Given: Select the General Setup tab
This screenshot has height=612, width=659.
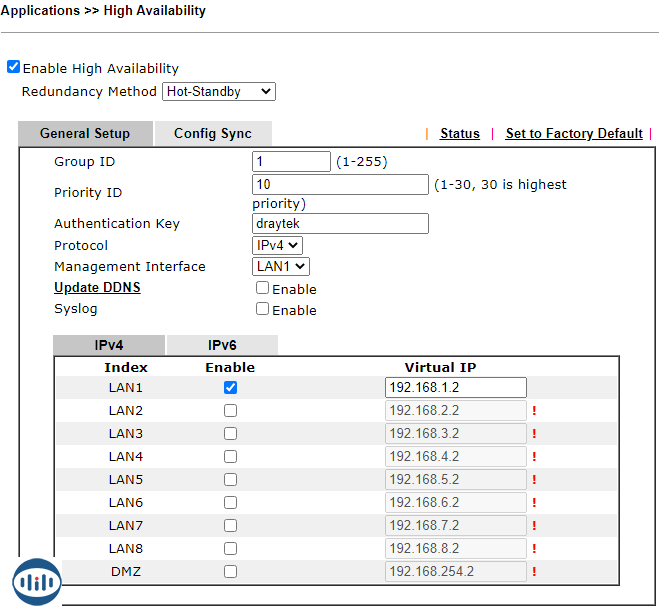Looking at the screenshot, I should (x=85, y=134).
